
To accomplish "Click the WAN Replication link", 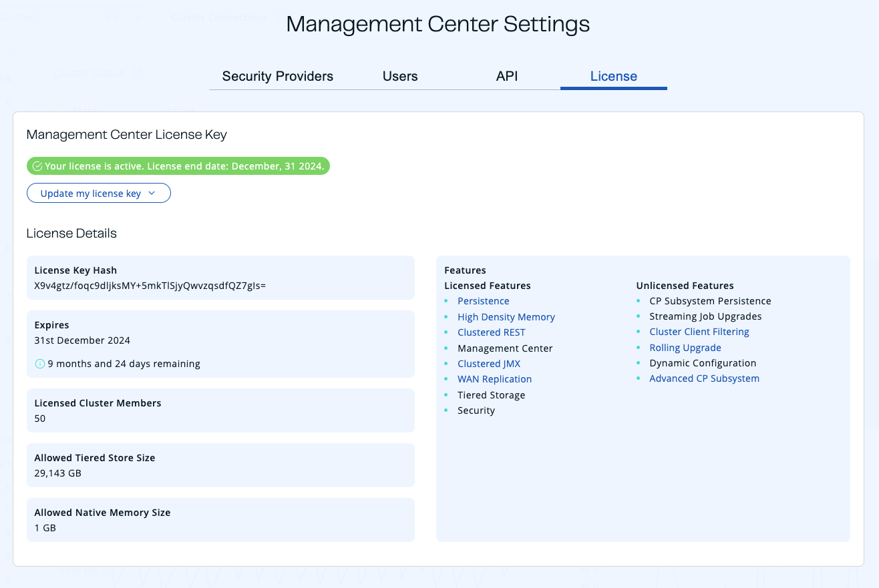I will pos(494,378).
